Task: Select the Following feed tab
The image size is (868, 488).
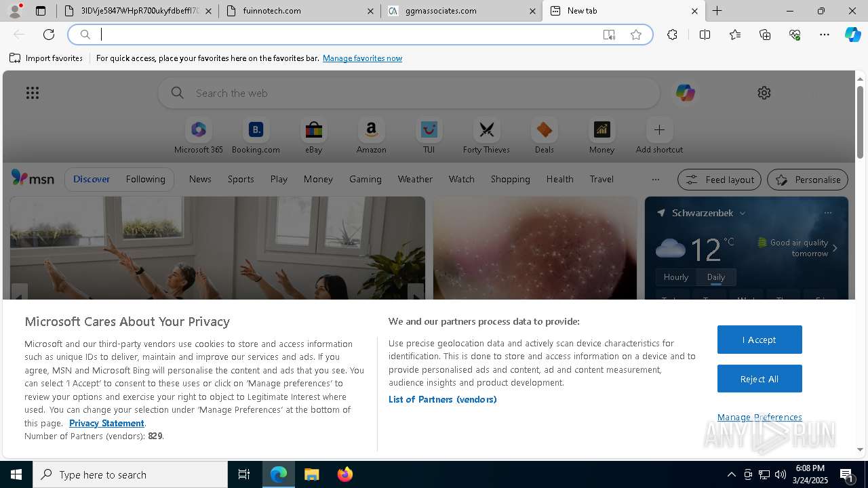Action: (145, 179)
